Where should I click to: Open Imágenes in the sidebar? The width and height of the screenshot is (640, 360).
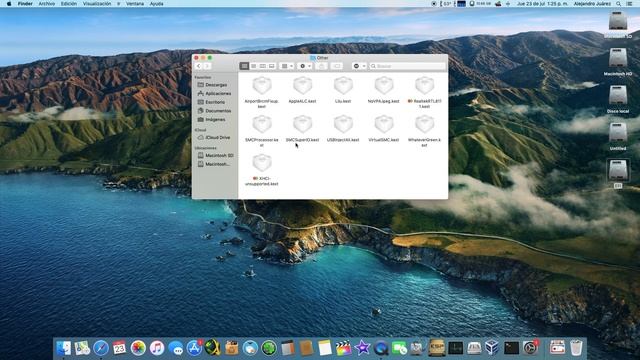pyautogui.click(x=214, y=120)
